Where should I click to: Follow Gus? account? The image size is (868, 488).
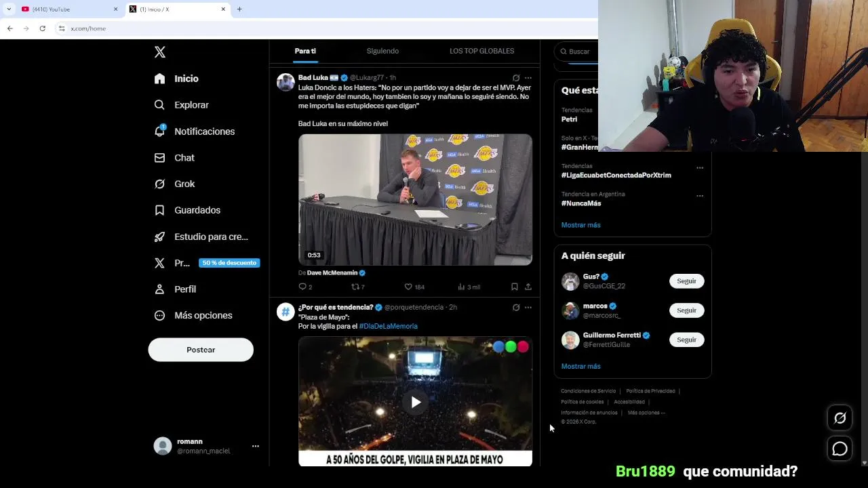tap(686, 281)
